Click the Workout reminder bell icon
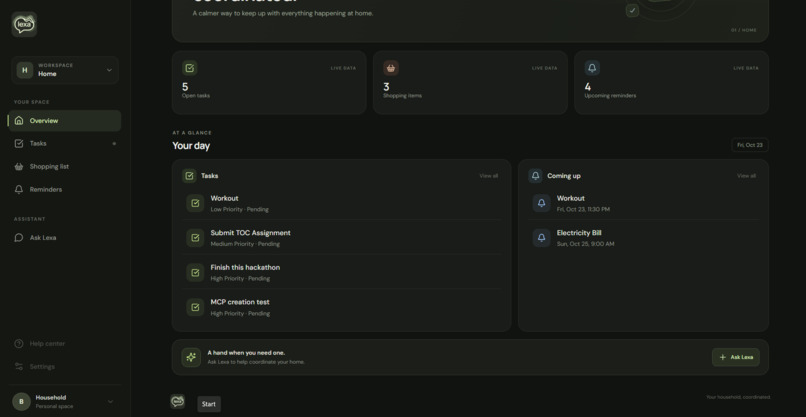 pyautogui.click(x=541, y=203)
